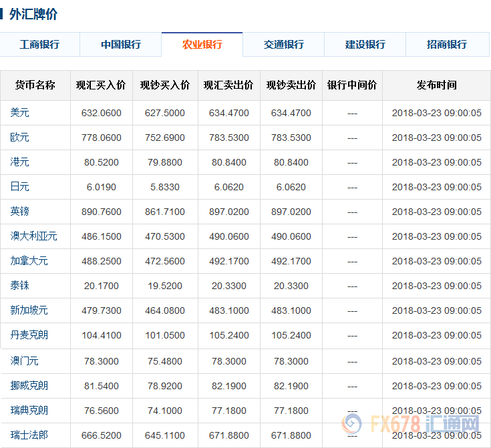Viewport: 491px width, 448px height.
Task: Click the 澳门元 currency link
Action: [x=25, y=361]
